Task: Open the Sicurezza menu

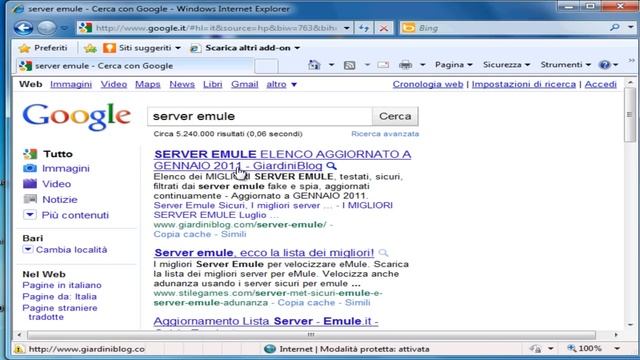Action: pos(506,64)
